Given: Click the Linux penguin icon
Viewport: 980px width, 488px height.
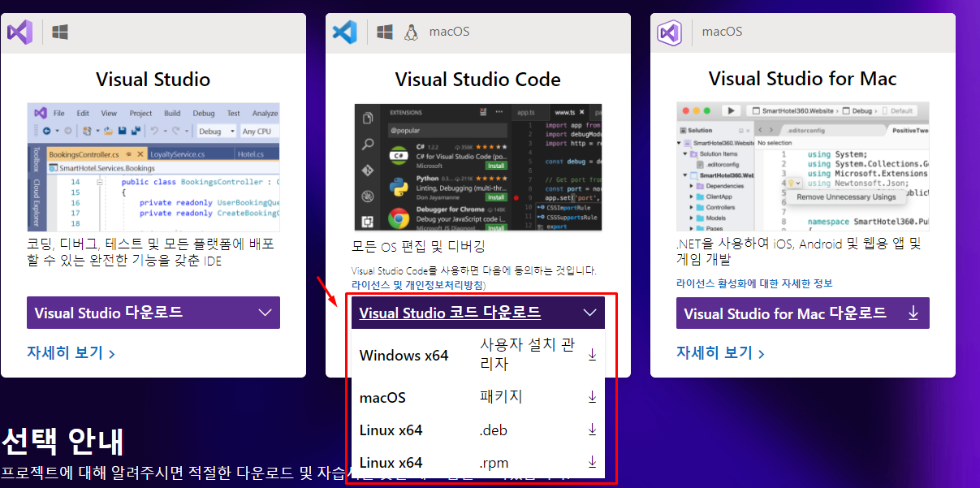Looking at the screenshot, I should 411,32.
